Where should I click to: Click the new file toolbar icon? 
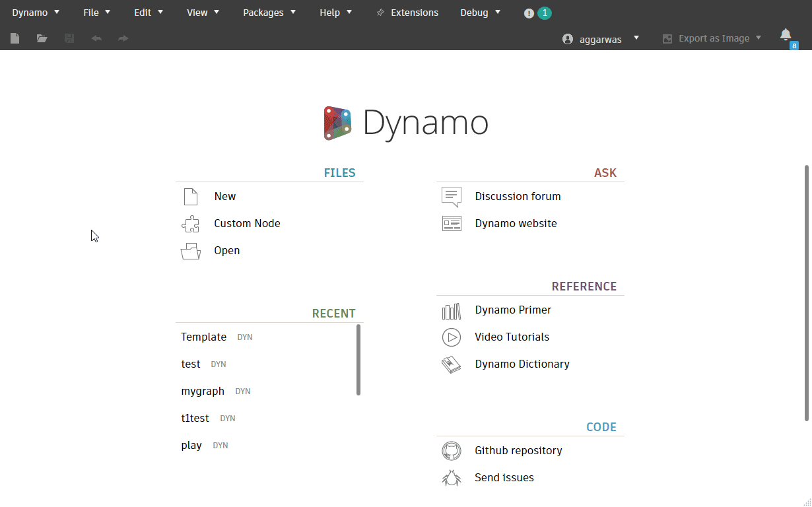[15, 38]
